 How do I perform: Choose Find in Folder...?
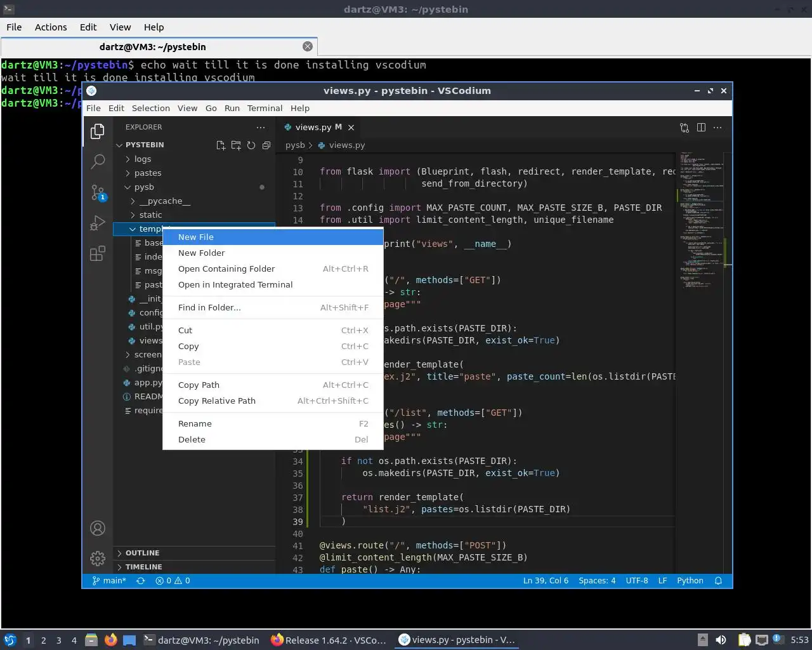(x=273, y=307)
